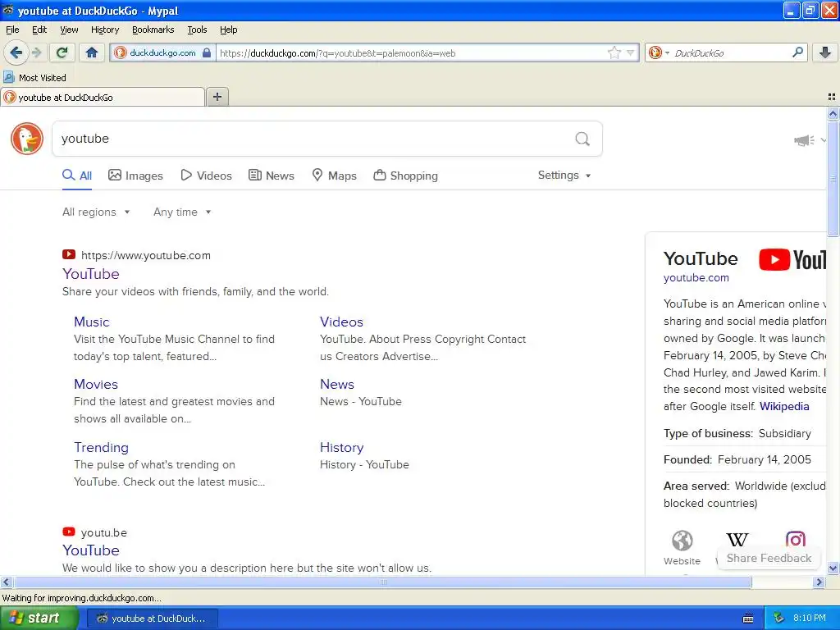Viewport: 840px width, 630px height.
Task: Click the lock security icon in address bar
Action: pyautogui.click(x=207, y=53)
